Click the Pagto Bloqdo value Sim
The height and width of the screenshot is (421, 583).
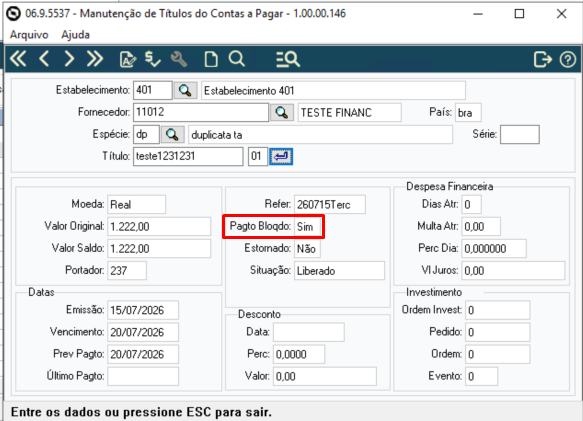click(307, 226)
